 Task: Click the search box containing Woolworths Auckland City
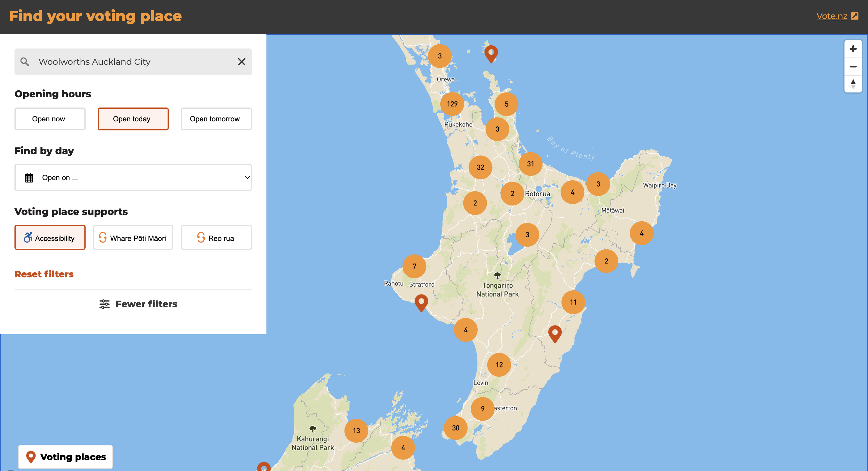(x=133, y=62)
